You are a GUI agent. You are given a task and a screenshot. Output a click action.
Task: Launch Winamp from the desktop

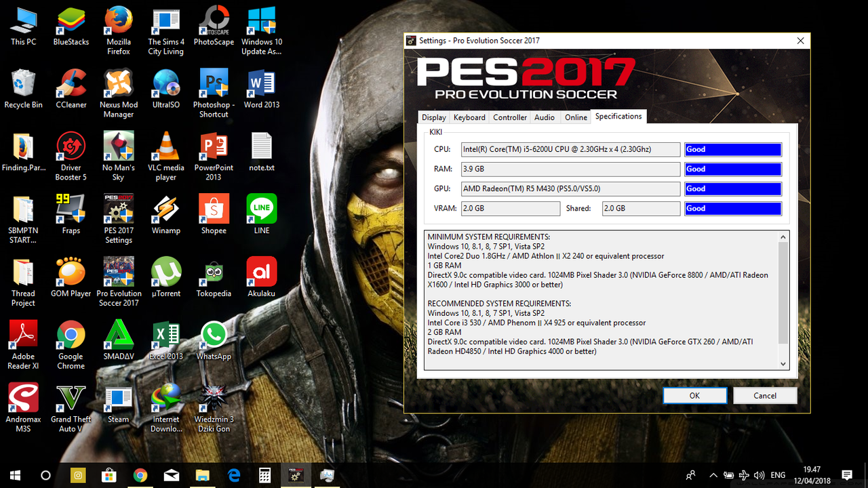tap(166, 216)
